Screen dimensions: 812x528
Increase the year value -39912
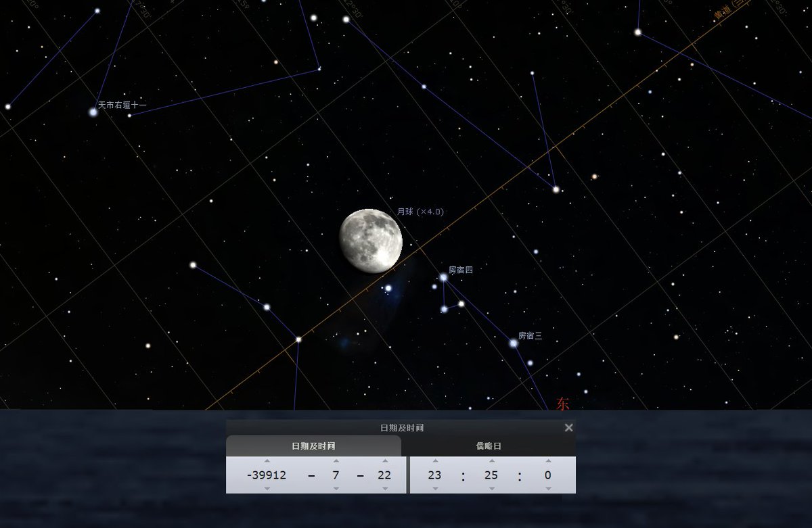click(x=267, y=461)
